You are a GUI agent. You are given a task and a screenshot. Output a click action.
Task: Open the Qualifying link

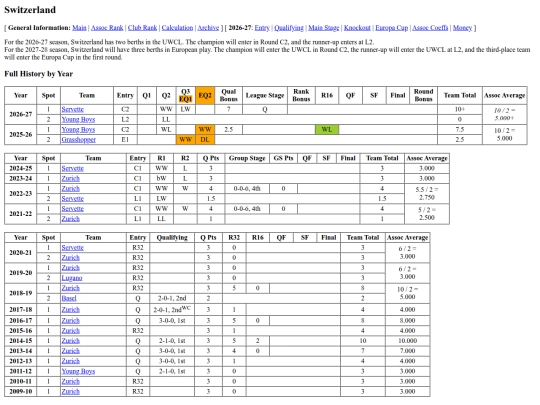pos(289,28)
